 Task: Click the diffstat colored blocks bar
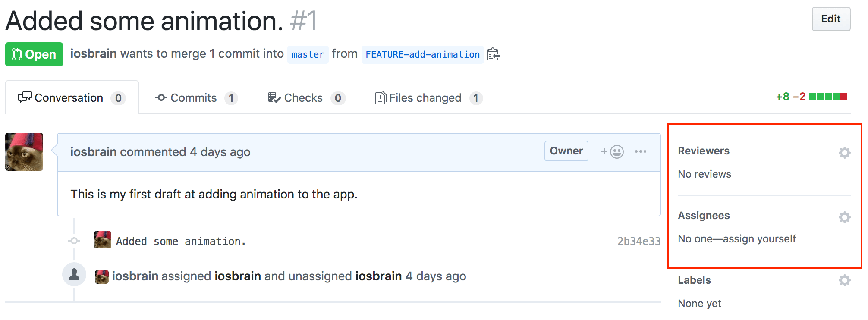click(828, 97)
